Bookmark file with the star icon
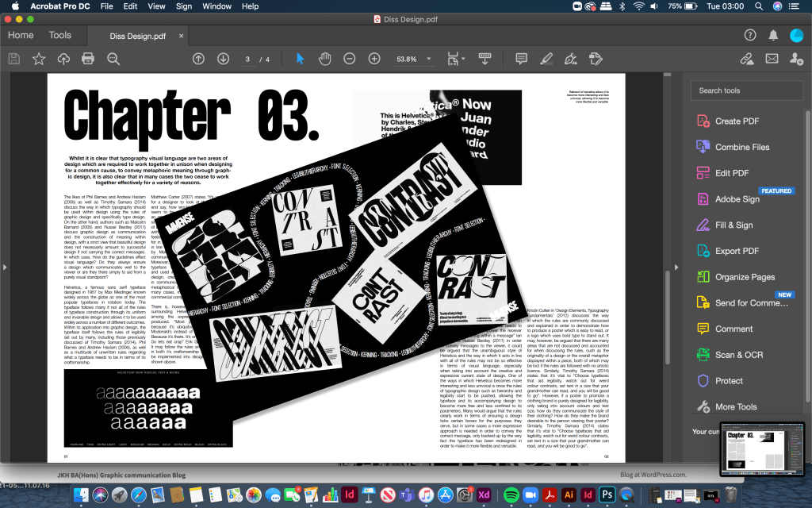 point(38,59)
